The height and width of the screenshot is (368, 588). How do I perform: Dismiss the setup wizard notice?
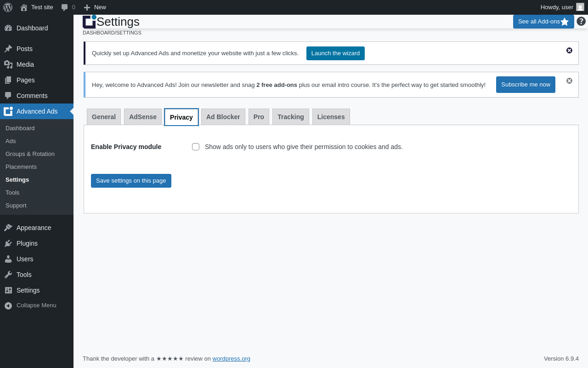click(569, 51)
